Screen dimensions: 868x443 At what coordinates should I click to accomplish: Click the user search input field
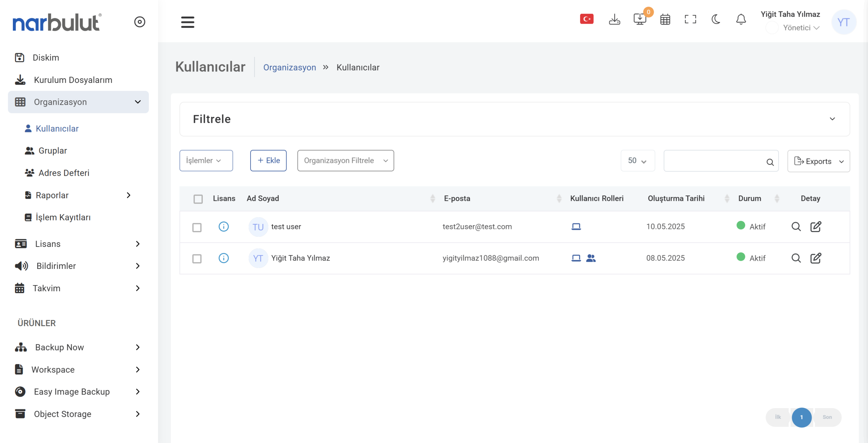click(715, 161)
